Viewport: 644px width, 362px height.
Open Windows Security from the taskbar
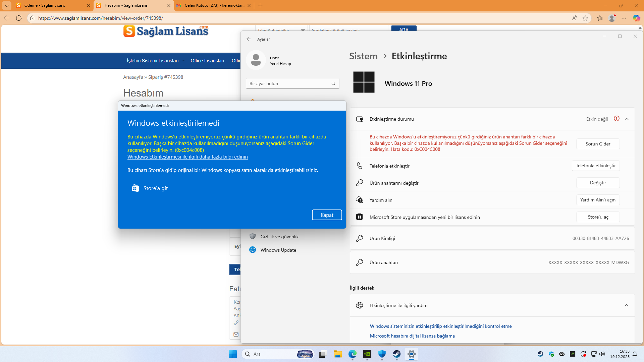tap(382, 354)
